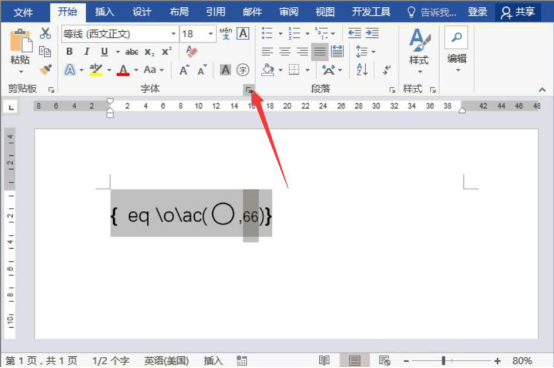554x368 pixels.
Task: Toggle subscript formatting
Action: tap(149, 52)
